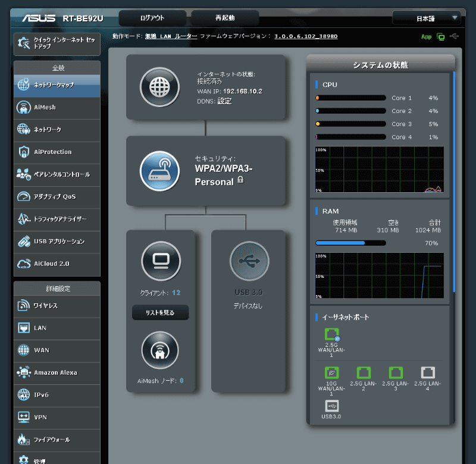Click the green network status icon near App

tap(440, 37)
